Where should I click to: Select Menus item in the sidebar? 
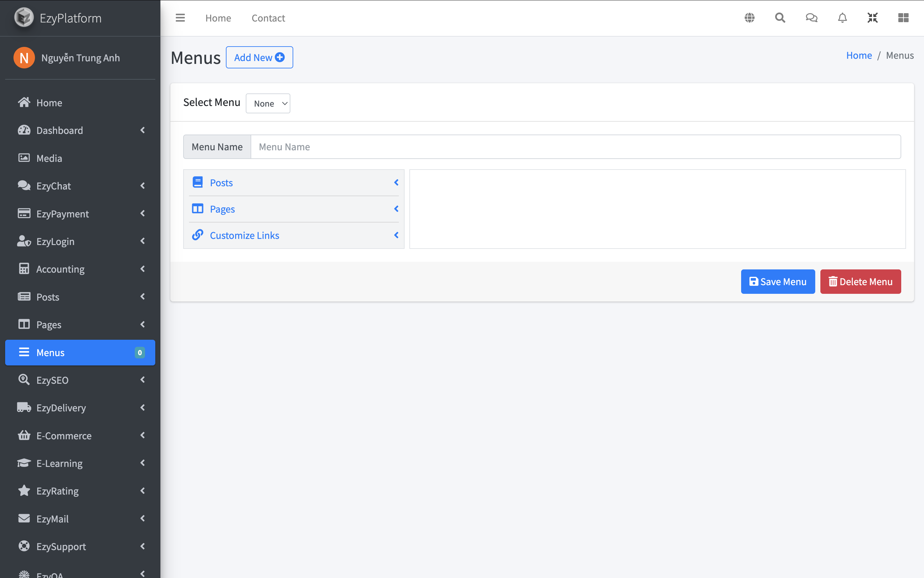point(80,353)
